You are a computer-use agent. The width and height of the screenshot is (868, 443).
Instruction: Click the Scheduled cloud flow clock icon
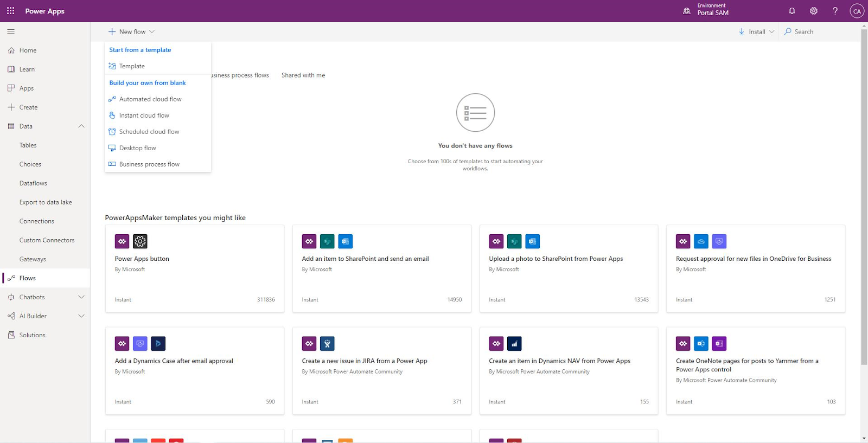[112, 132]
